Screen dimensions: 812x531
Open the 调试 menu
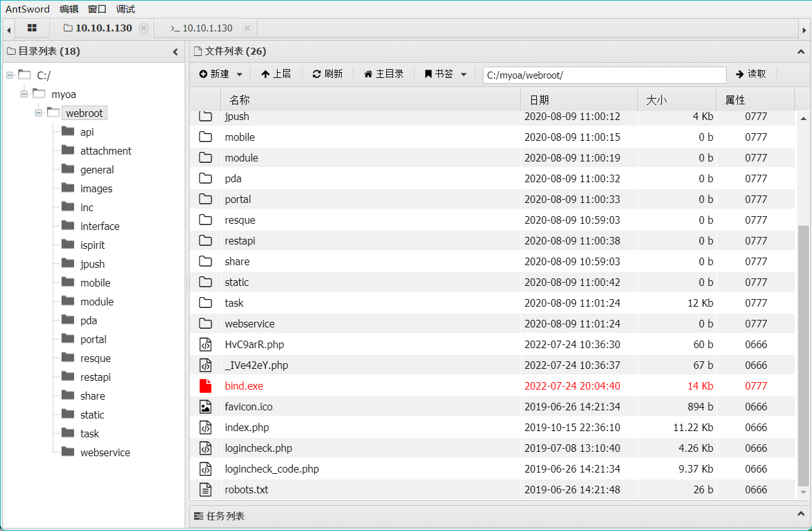[126, 9]
